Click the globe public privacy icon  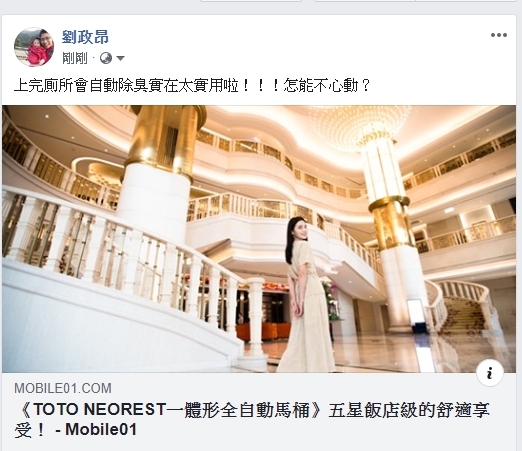[x=106, y=58]
